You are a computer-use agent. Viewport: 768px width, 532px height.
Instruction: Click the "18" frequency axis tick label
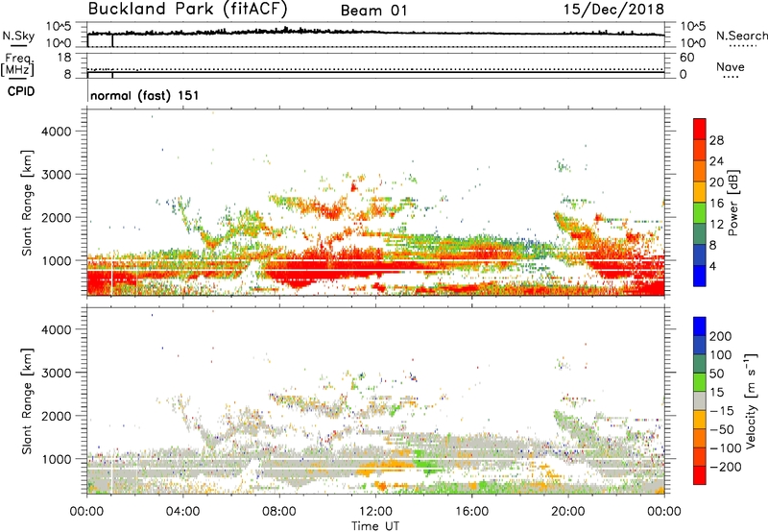pos(64,58)
